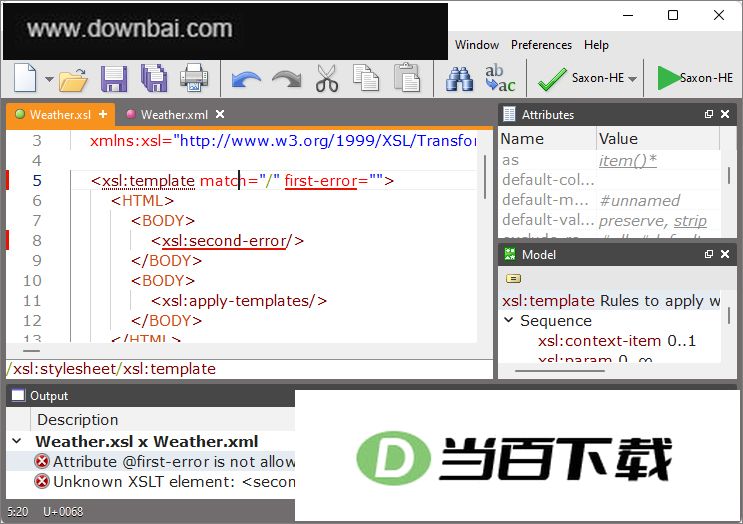Screen dimensions: 743x524
Task: Click the Attributes panel vertical scrollbar
Action: pyautogui.click(x=729, y=175)
